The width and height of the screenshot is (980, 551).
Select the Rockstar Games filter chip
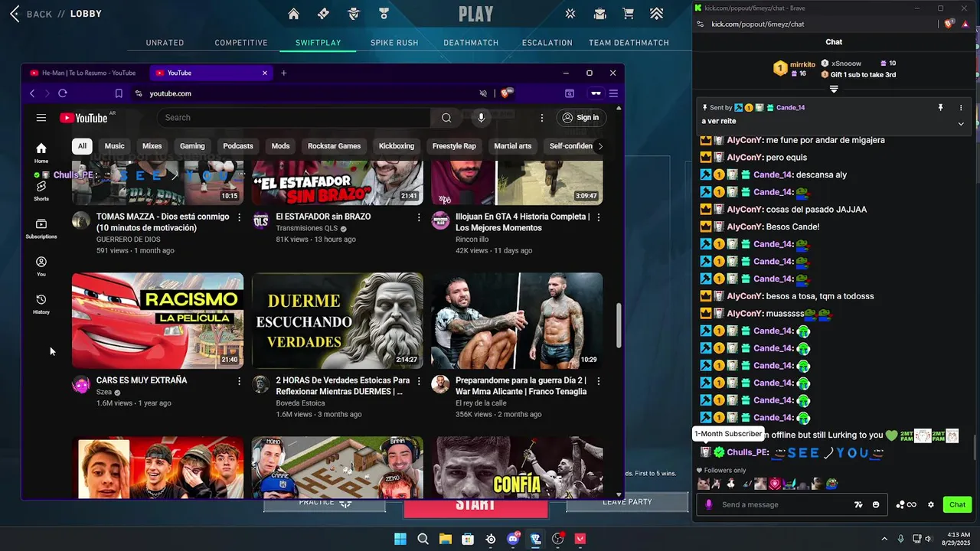click(334, 146)
